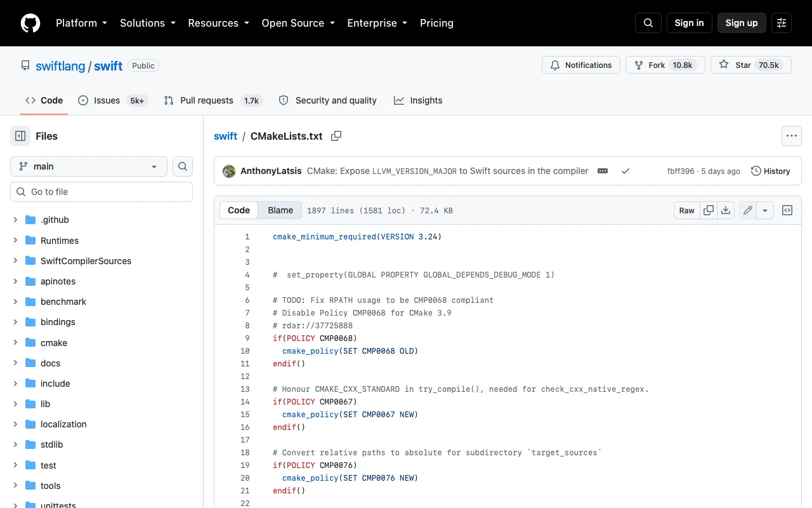Open commit fbff396
The height and width of the screenshot is (508, 812).
[x=681, y=171]
